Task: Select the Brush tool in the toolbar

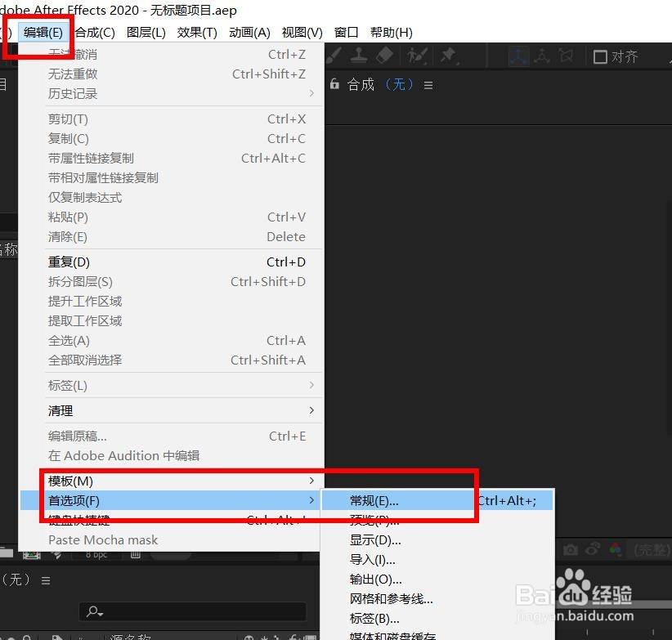Action: (335, 56)
